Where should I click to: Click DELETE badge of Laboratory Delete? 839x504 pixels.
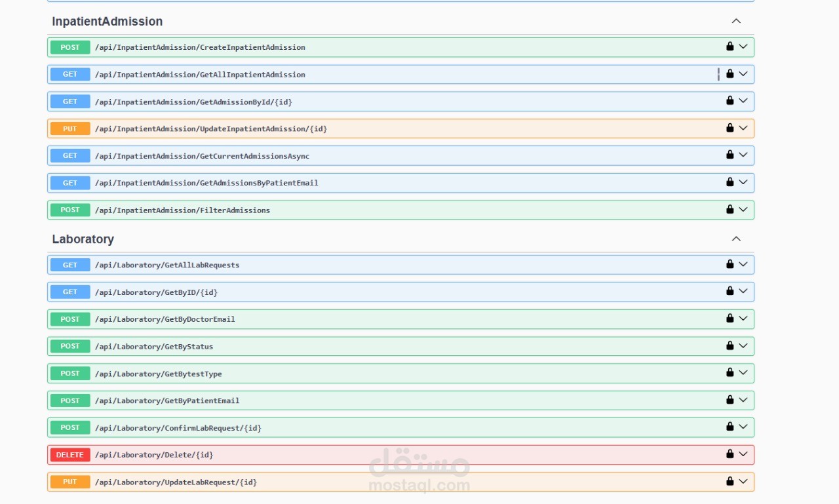70,455
